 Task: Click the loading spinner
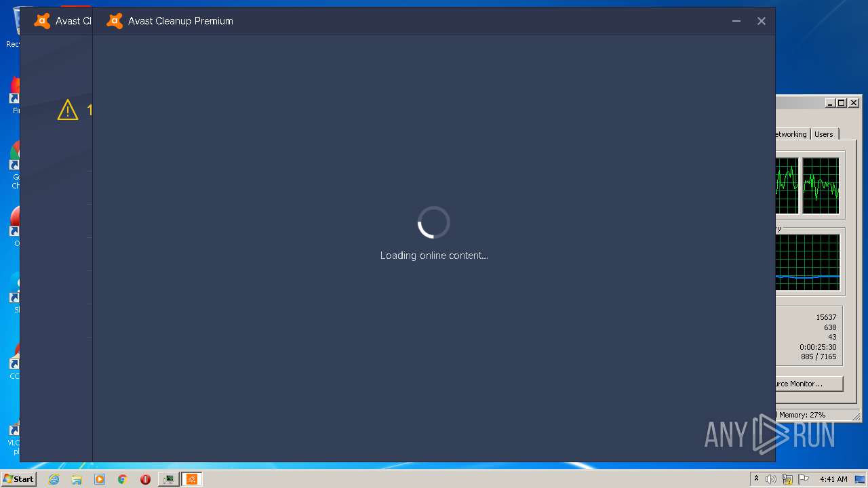pos(433,222)
